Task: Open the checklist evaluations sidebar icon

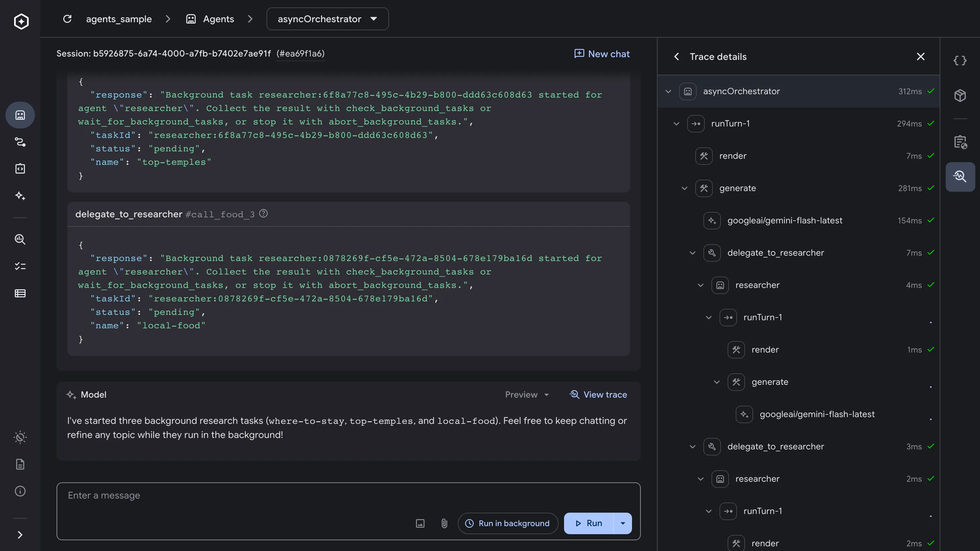Action: pos(20,266)
